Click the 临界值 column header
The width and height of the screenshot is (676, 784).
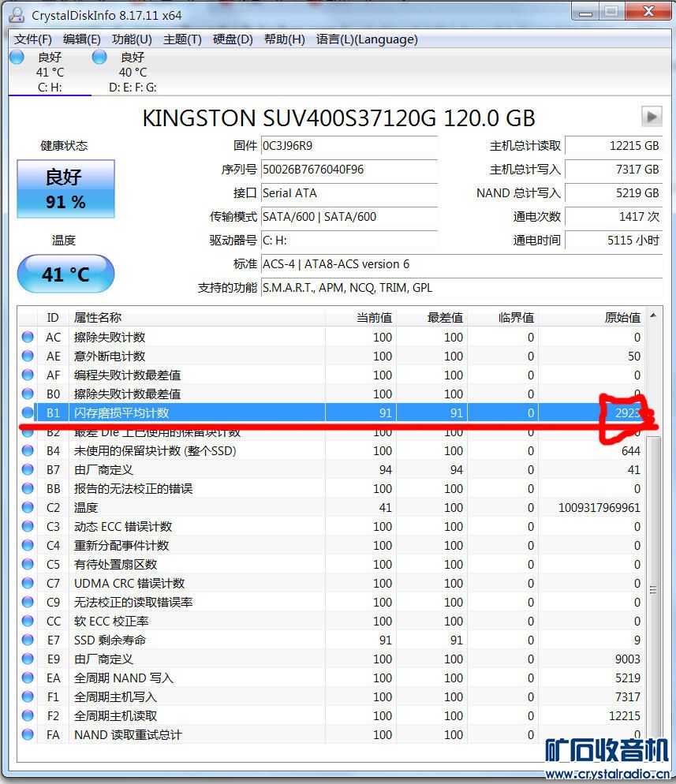point(502,318)
